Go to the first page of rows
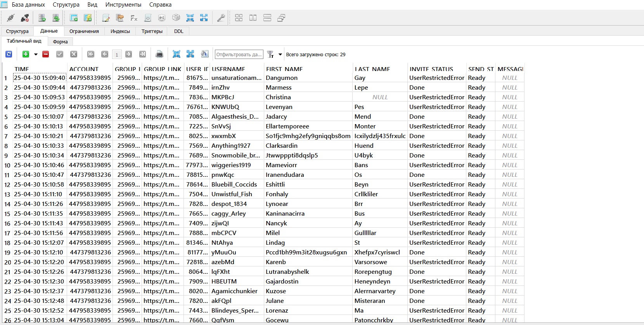Image resolution: width=644 pixels, height=325 pixels. [91, 54]
